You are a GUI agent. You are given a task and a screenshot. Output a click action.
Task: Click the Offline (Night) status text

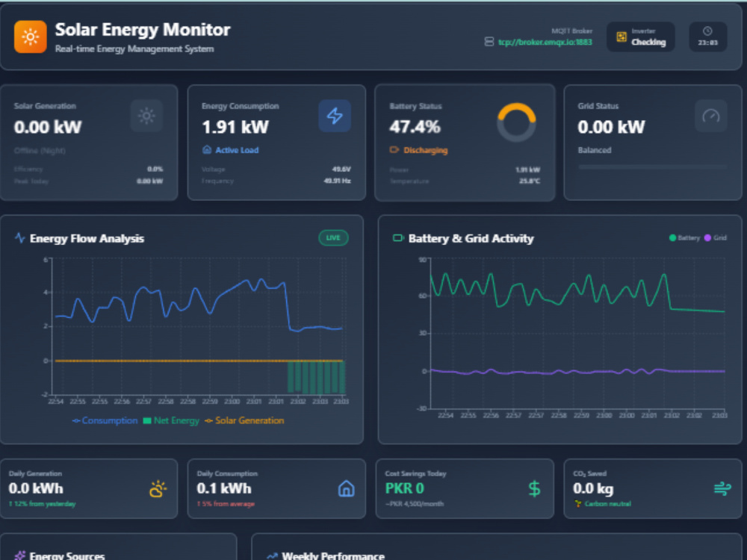(40, 151)
